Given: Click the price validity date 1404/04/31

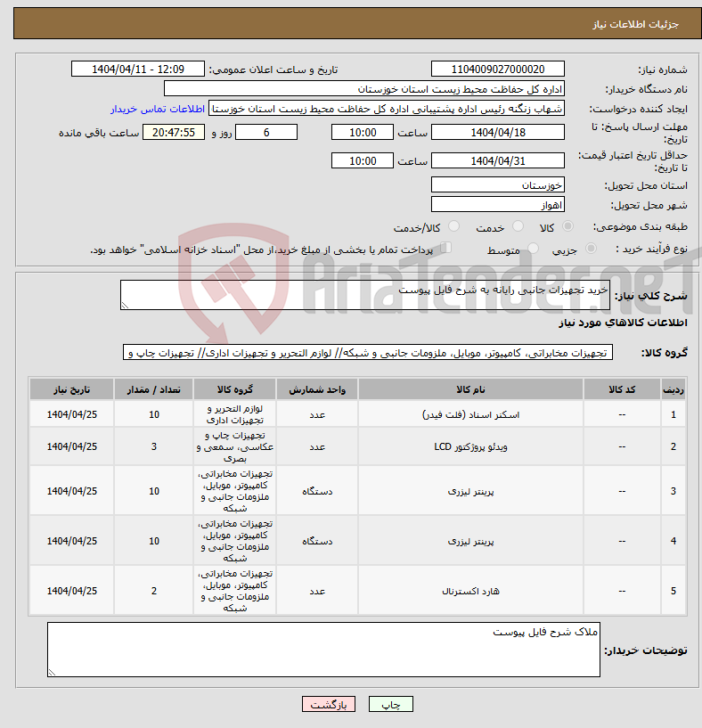Looking at the screenshot, I should point(498,161).
